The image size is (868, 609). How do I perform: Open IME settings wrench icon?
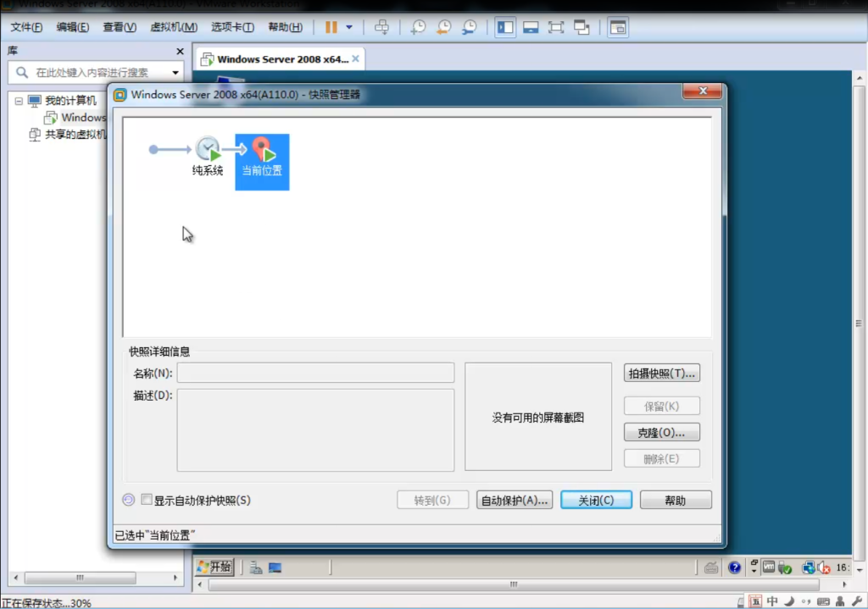tap(857, 602)
